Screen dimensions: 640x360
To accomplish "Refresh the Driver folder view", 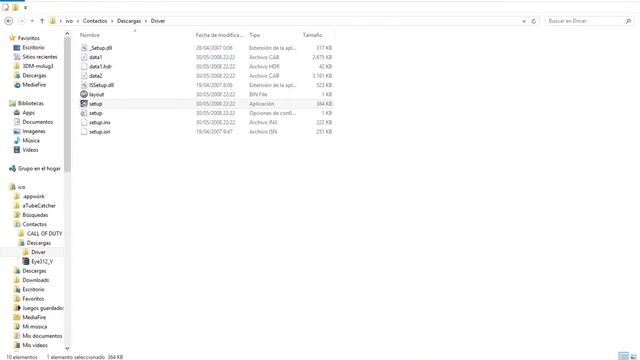I will 533,21.
